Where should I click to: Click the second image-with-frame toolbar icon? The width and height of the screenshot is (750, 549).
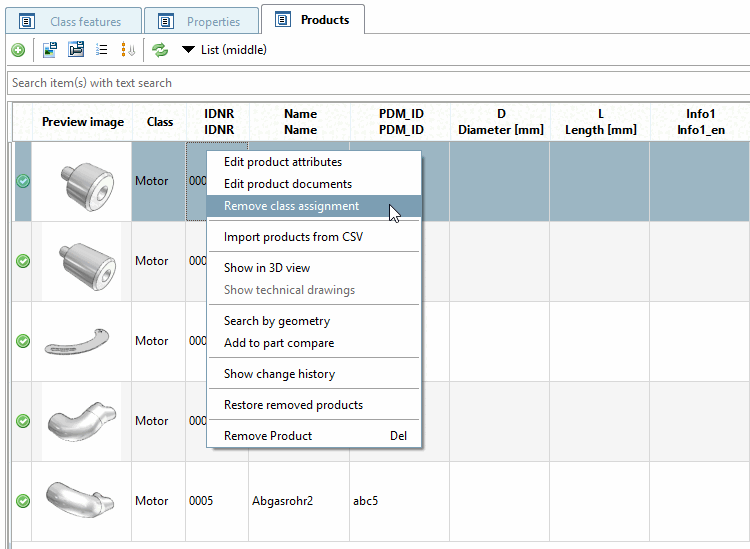(x=76, y=50)
